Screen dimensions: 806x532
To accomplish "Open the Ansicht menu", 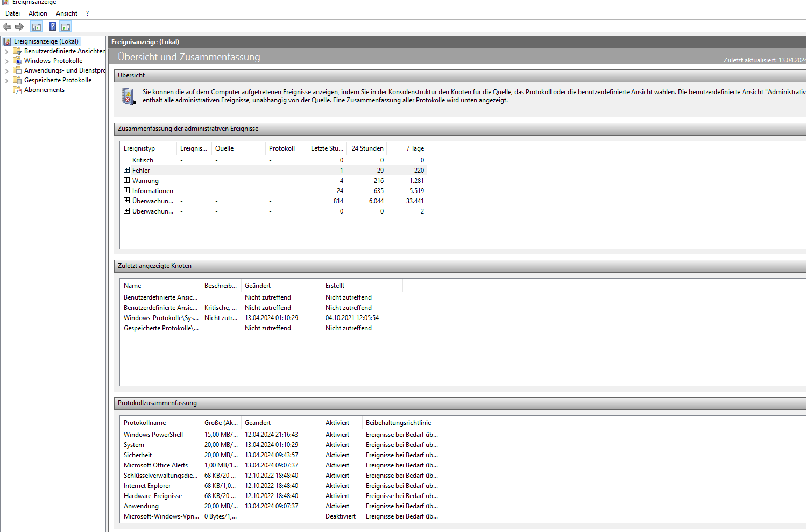I will coord(67,13).
